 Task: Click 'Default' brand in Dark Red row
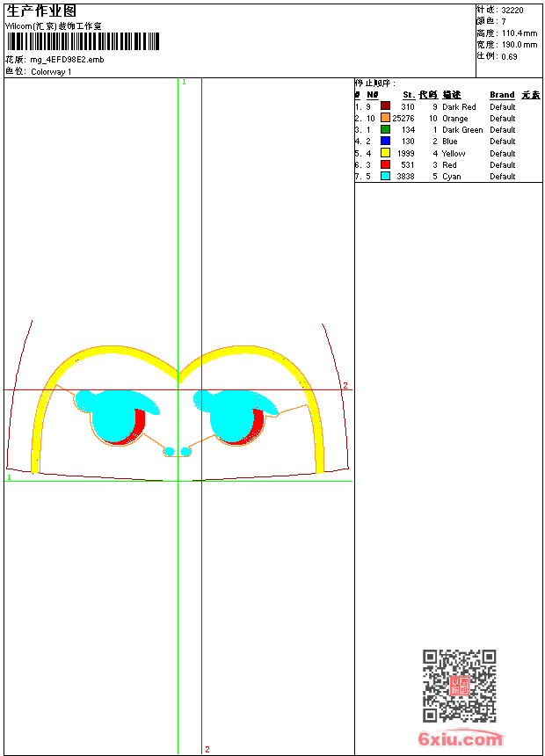pos(503,107)
